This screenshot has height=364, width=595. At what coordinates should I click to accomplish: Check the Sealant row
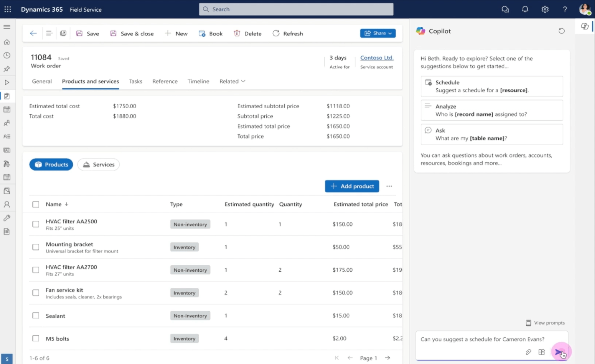(36, 316)
